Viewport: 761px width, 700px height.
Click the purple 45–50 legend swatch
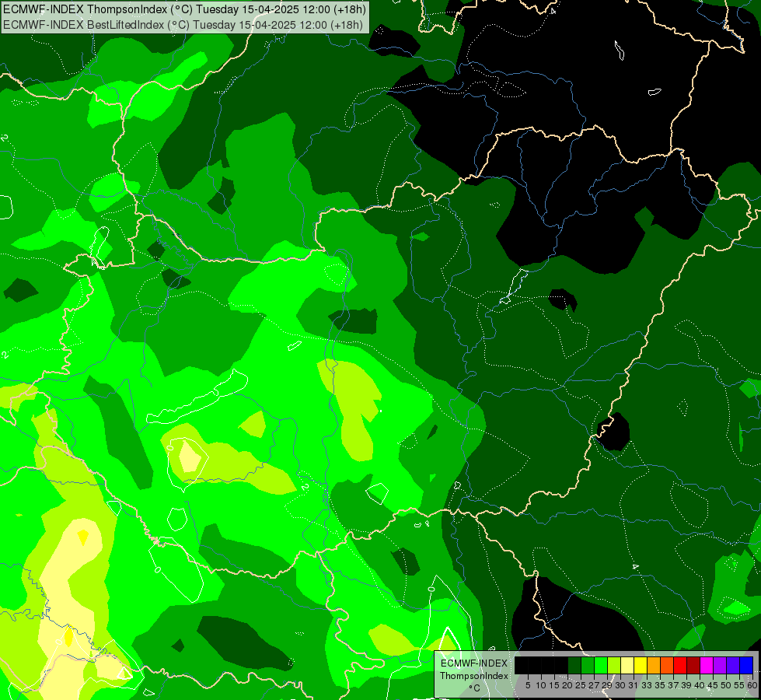tap(720, 665)
